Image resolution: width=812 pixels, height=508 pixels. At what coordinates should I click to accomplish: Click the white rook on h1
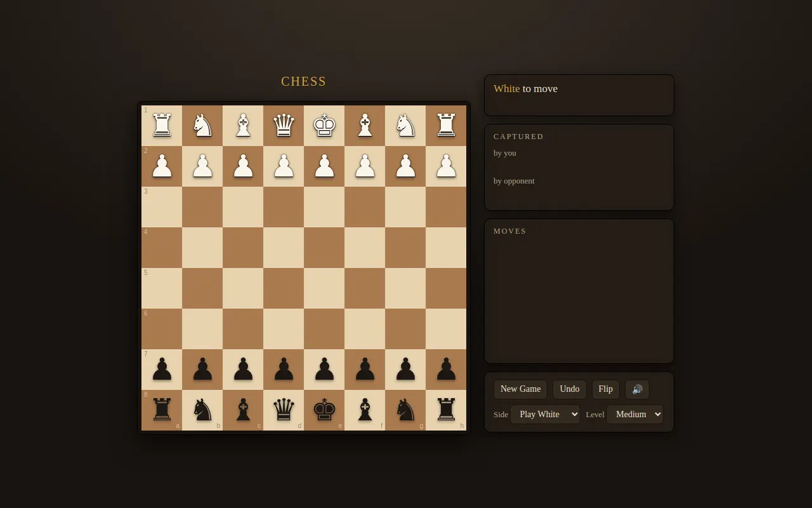pos(446,126)
